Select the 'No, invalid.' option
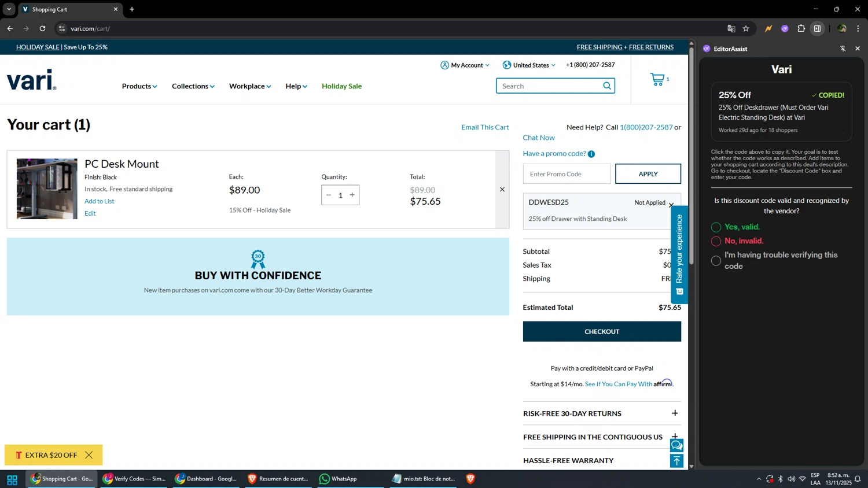The height and width of the screenshot is (488, 868). [x=716, y=241]
